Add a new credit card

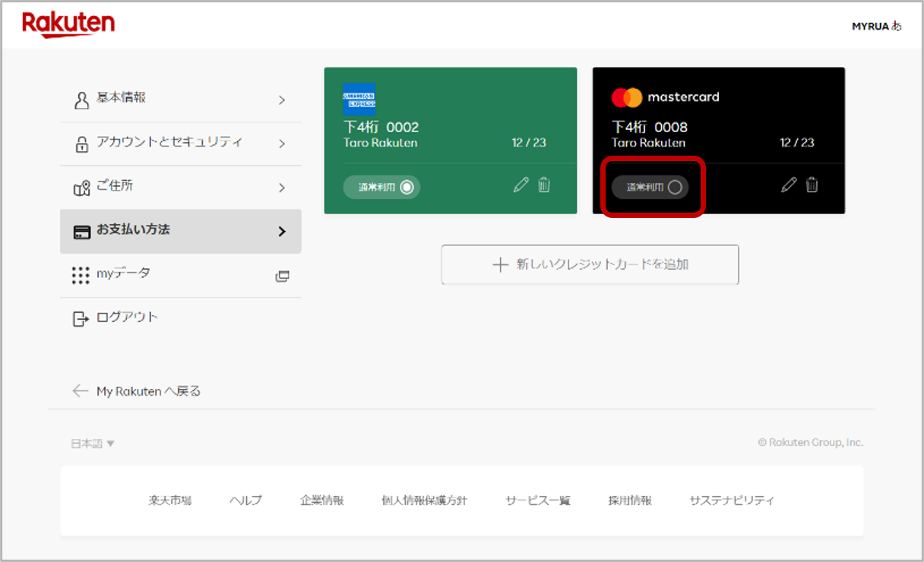pyautogui.click(x=590, y=264)
